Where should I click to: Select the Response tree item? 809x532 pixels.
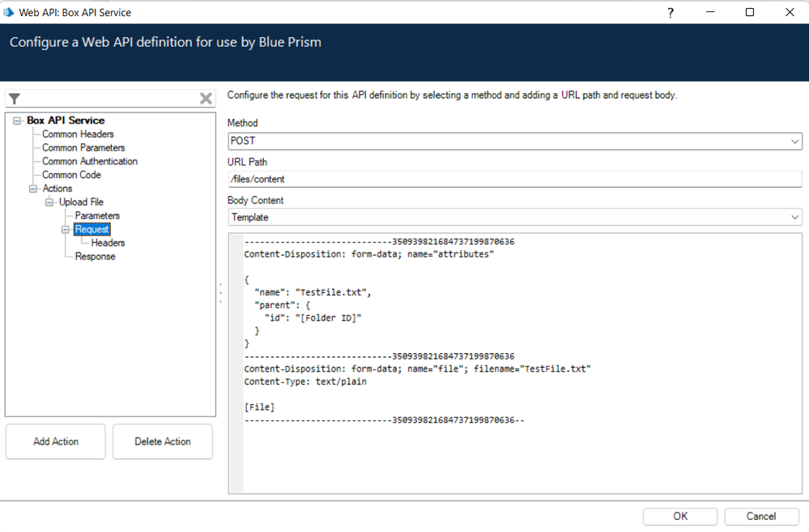pyautogui.click(x=95, y=257)
